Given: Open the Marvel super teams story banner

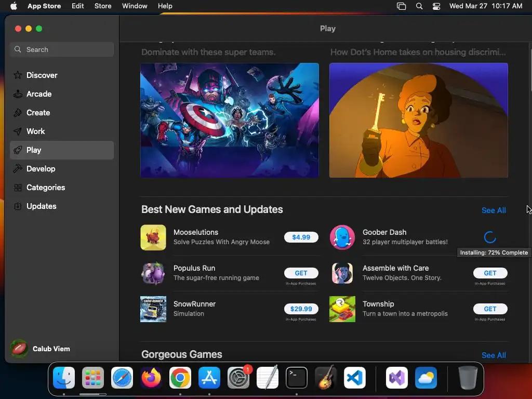Looking at the screenshot, I should click(230, 120).
